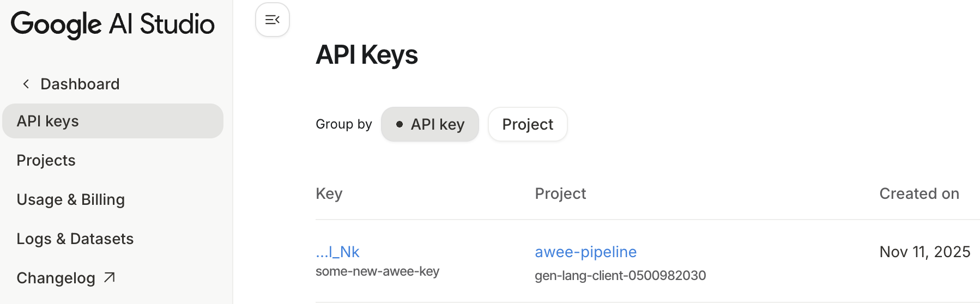Click the Google AI Studio logo

(x=113, y=24)
